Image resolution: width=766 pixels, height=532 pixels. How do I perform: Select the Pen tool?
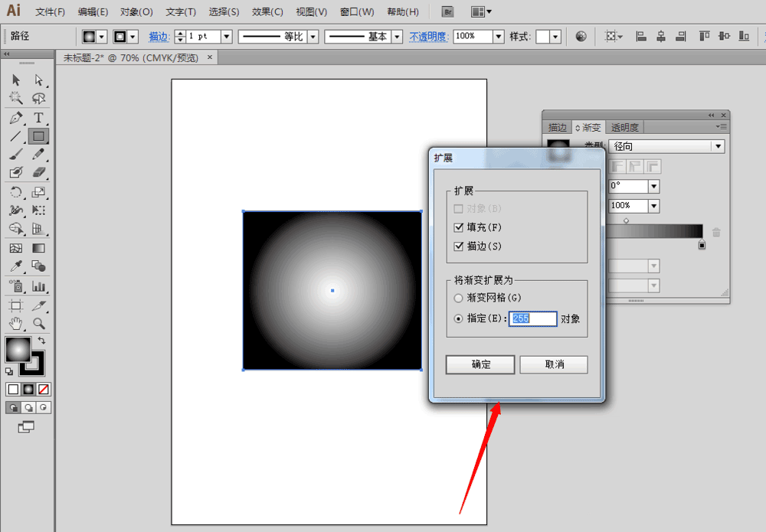15,118
